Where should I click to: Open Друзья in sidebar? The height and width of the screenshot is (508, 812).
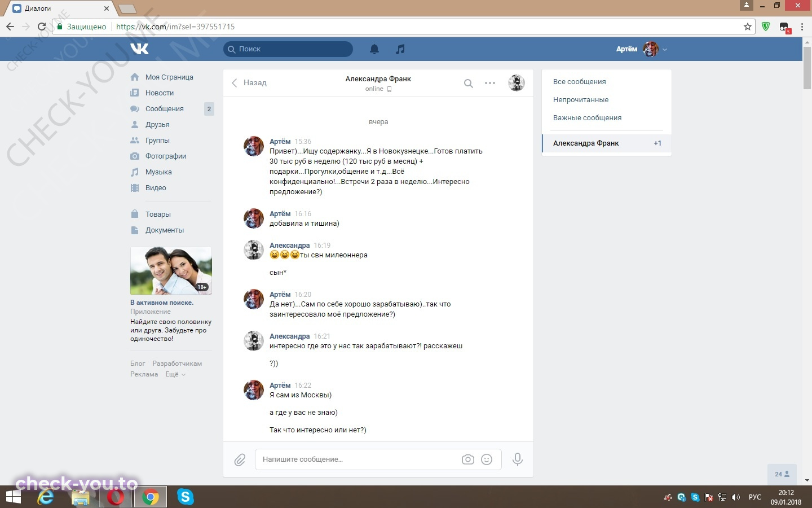pyautogui.click(x=157, y=125)
